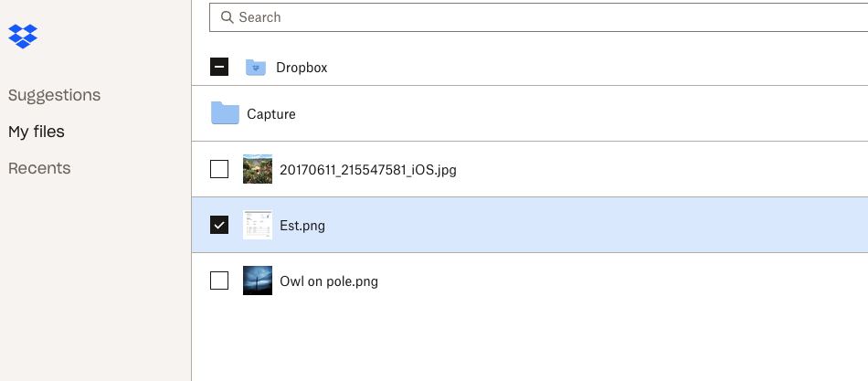The image size is (868, 381).
Task: Click the 20170611_215547581_iOS.jpg photo thumbnail
Action: click(x=258, y=169)
